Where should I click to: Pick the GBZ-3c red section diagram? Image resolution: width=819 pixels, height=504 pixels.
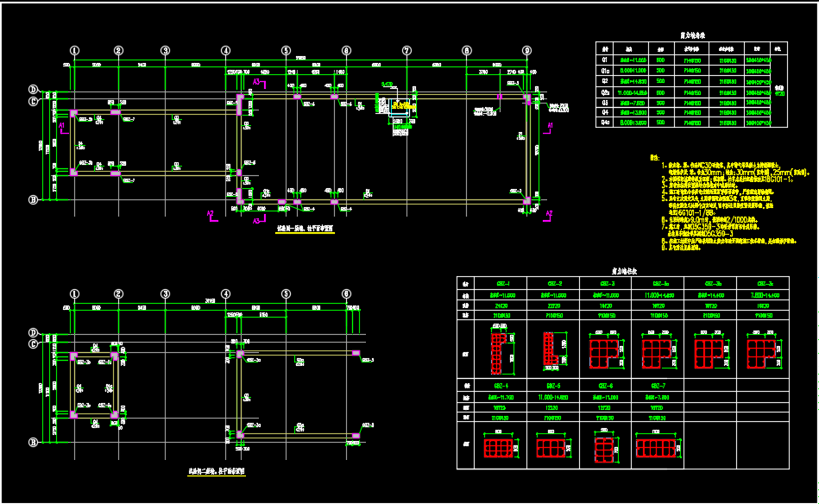[x=763, y=354]
